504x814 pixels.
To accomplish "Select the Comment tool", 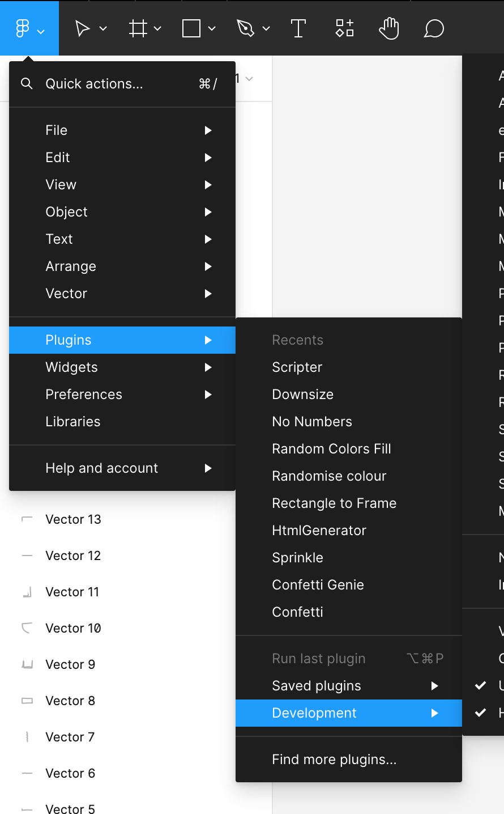I will point(434,28).
